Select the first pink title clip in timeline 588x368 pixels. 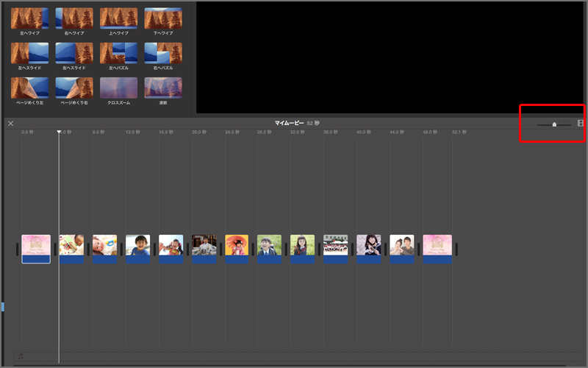36,249
